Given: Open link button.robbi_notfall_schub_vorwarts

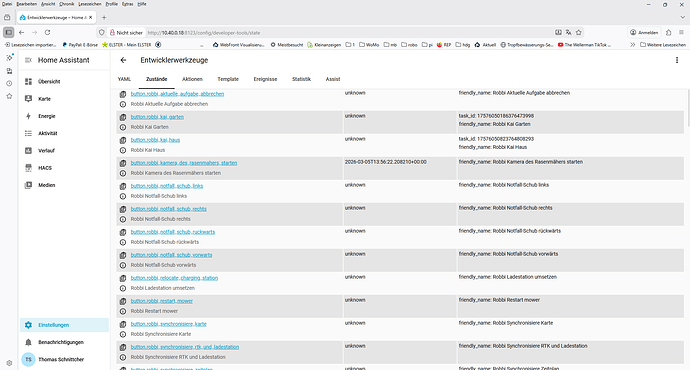Looking at the screenshot, I should [x=172, y=255].
